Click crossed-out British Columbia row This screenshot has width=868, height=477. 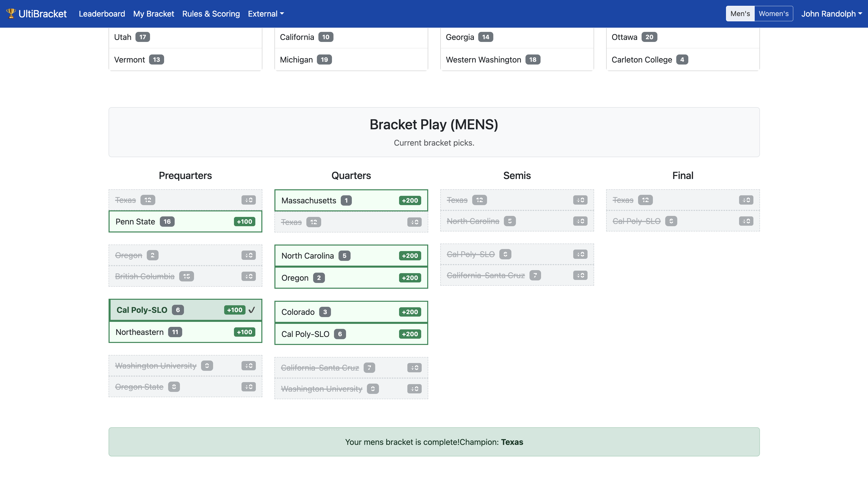click(185, 276)
